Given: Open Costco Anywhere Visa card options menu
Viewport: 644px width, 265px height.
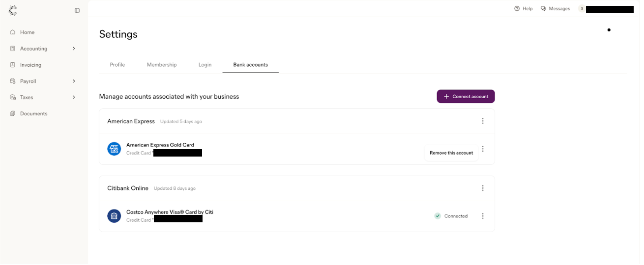Looking at the screenshot, I should click(x=483, y=216).
